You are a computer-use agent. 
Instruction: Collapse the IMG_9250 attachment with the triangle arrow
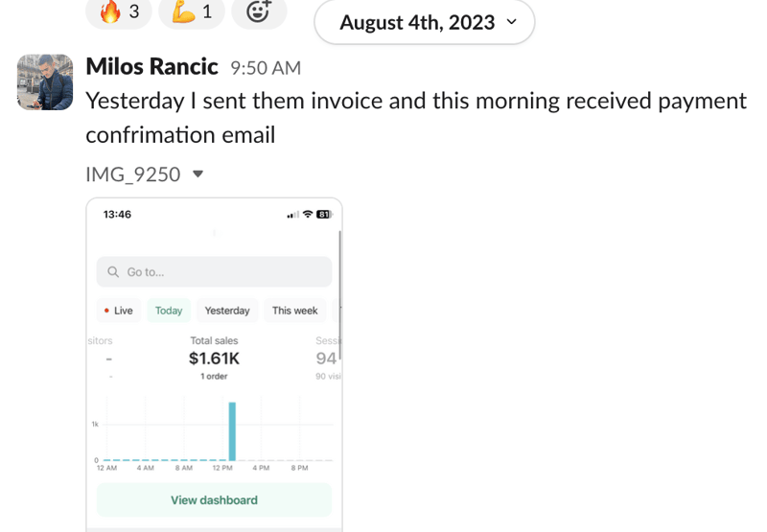[x=198, y=174]
